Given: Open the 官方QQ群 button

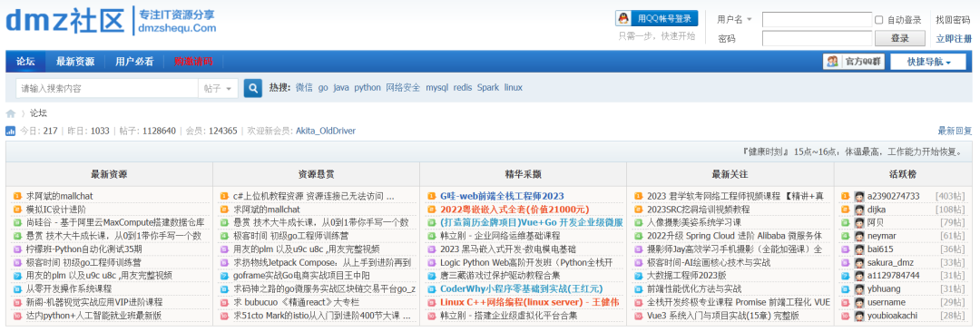Looking at the screenshot, I should (x=854, y=62).
